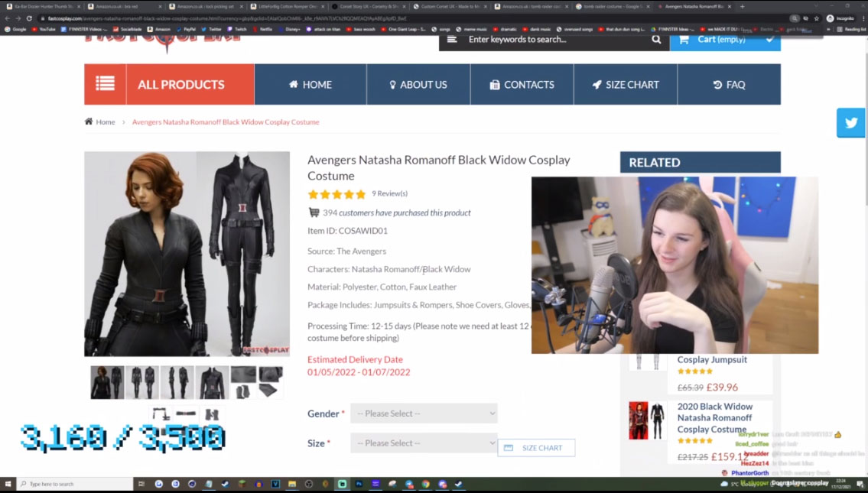Open the Google bookmark
The image size is (868, 493).
click(x=15, y=29)
